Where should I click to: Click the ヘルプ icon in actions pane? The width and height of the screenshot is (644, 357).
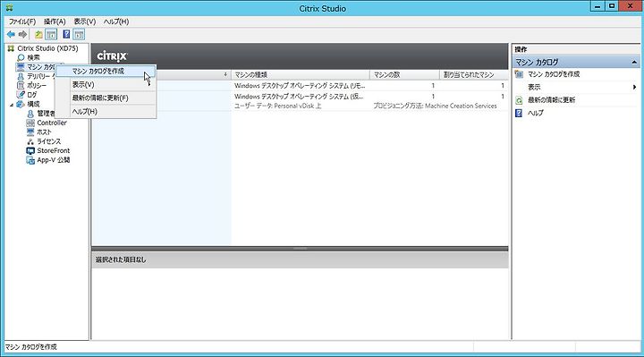point(519,113)
